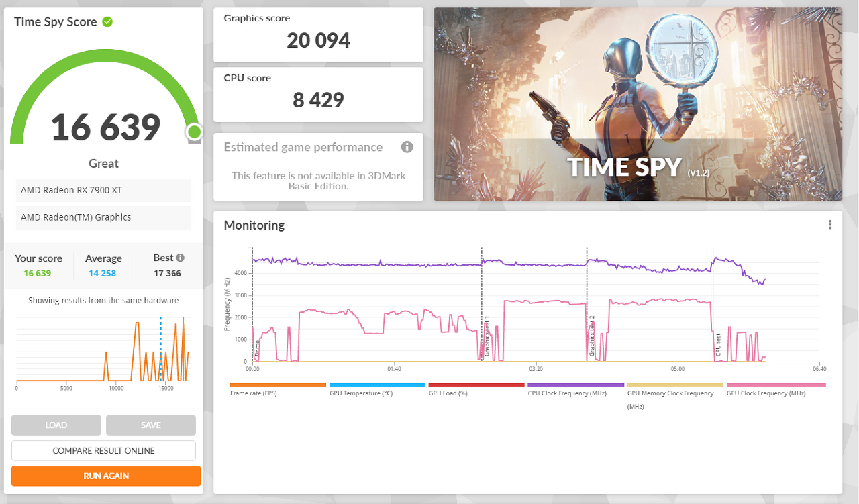Click the gauge indicator knob on the score arc
859x504 pixels.
pyautogui.click(x=194, y=131)
